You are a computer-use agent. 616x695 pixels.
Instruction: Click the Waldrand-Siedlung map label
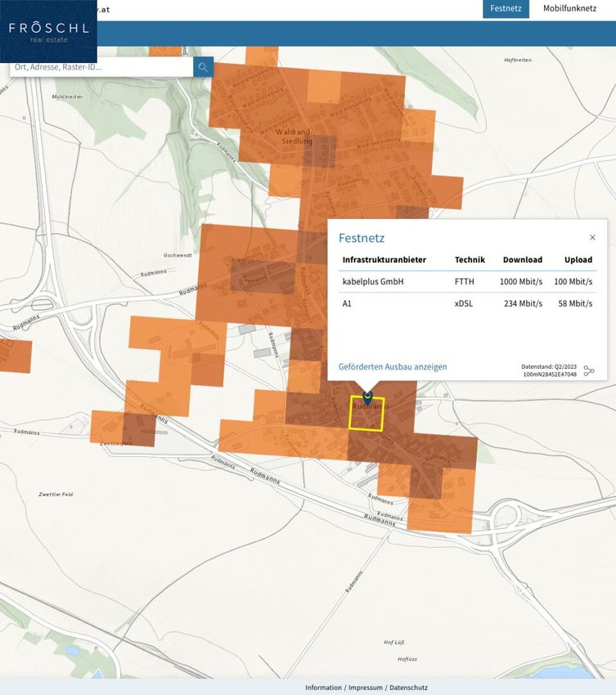tap(295, 136)
